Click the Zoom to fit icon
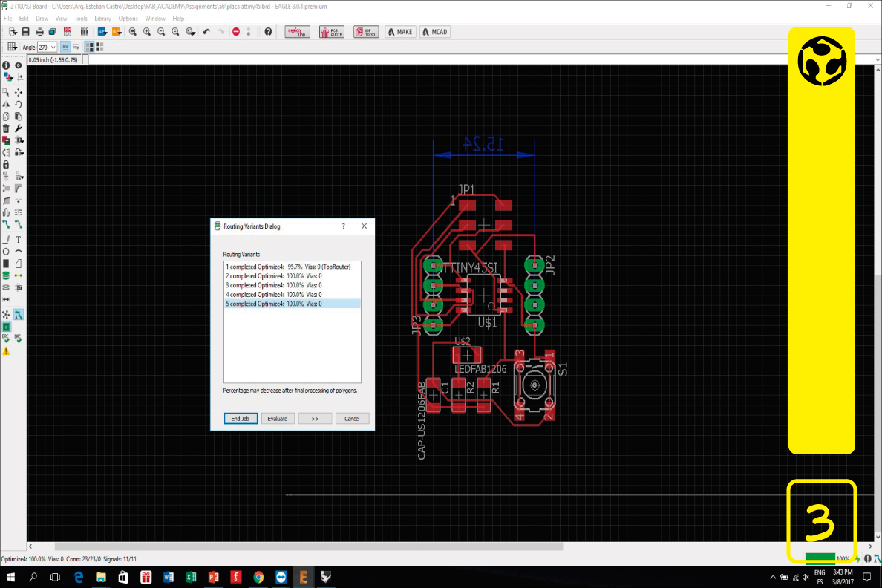Image resolution: width=882 pixels, height=588 pixels. pyautogui.click(x=133, y=32)
